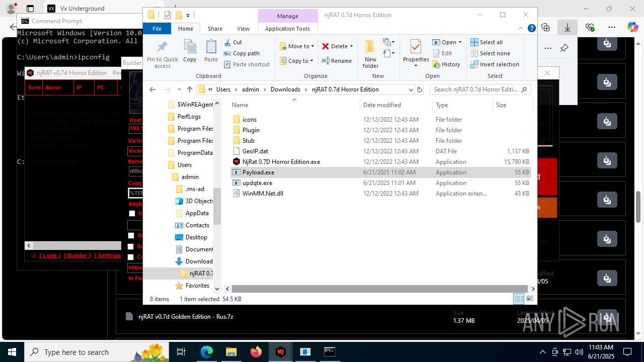Open the File menu tab
The image size is (644, 362).
coord(157,29)
